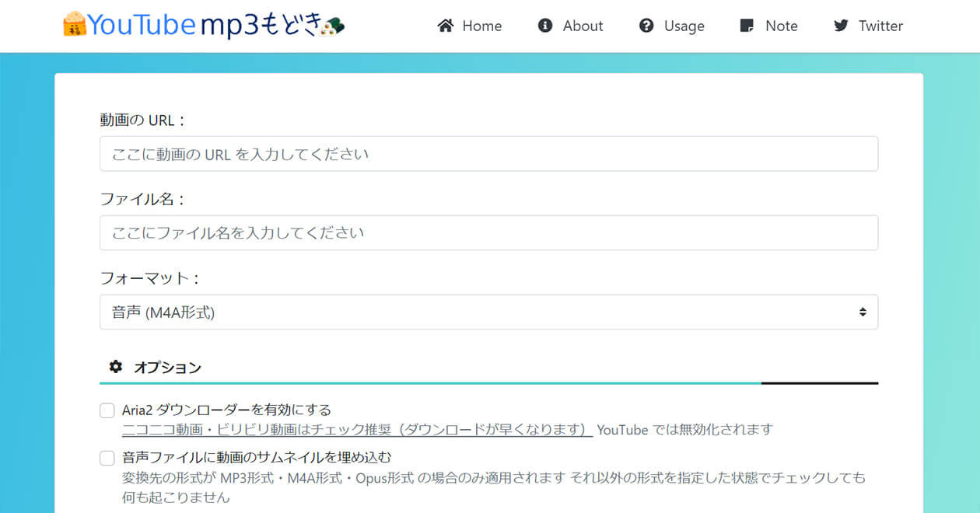The height and width of the screenshot is (513, 980).
Task: Click the underlined ニコニコ動画・ビリビリ動画 recommendation text
Action: point(357,429)
